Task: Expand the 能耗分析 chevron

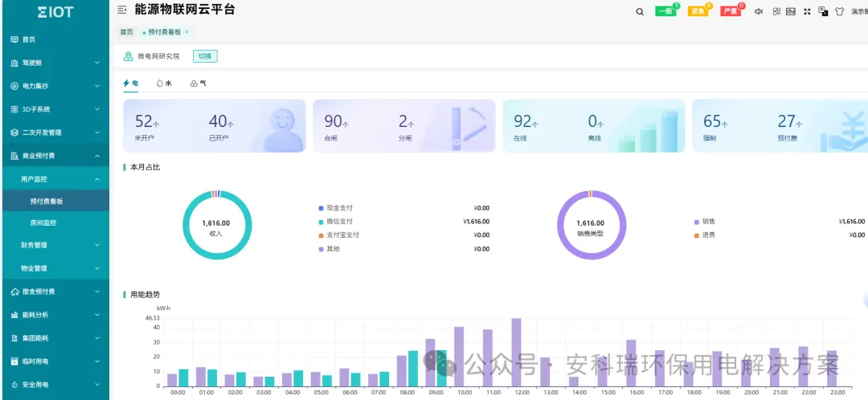Action: point(97,315)
